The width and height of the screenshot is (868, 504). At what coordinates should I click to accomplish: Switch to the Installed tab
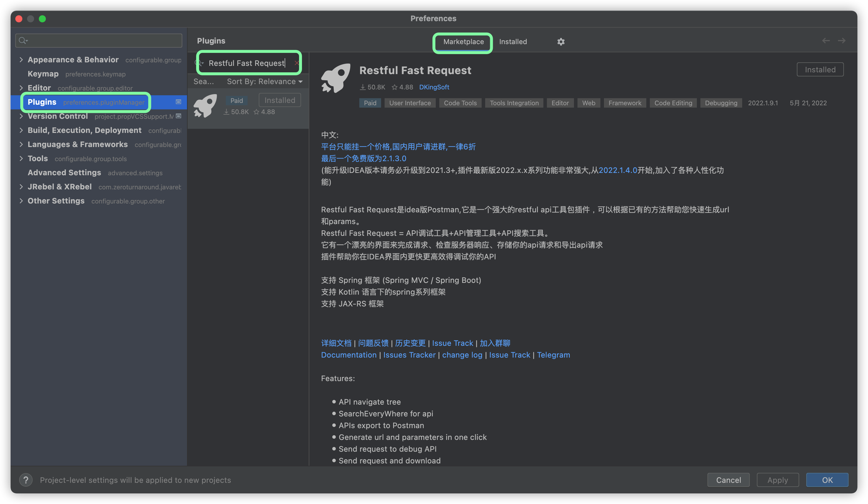513,42
